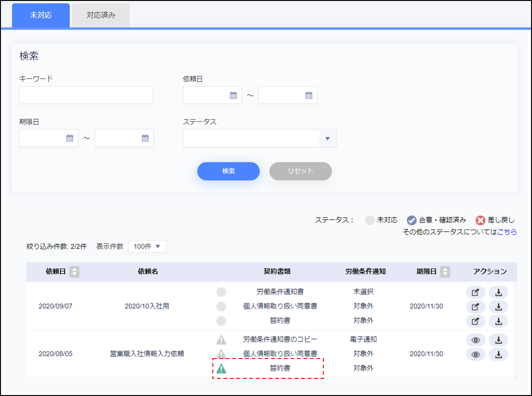This screenshot has height=396, width=532.
Task: Click the 絞り込み件数: 2/2件 text
Action: click(x=56, y=247)
